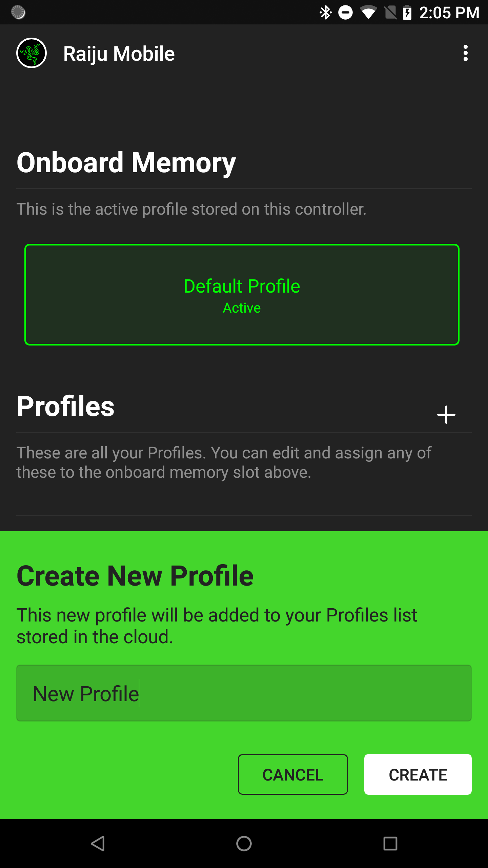The height and width of the screenshot is (868, 488).
Task: Open recent apps square button
Action: point(390,843)
